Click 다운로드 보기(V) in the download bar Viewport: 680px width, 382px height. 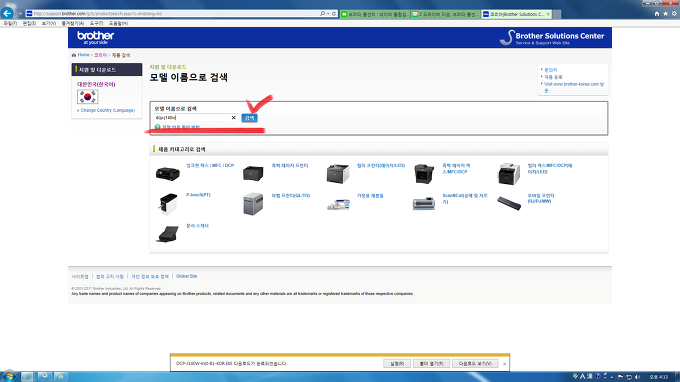pos(475,364)
